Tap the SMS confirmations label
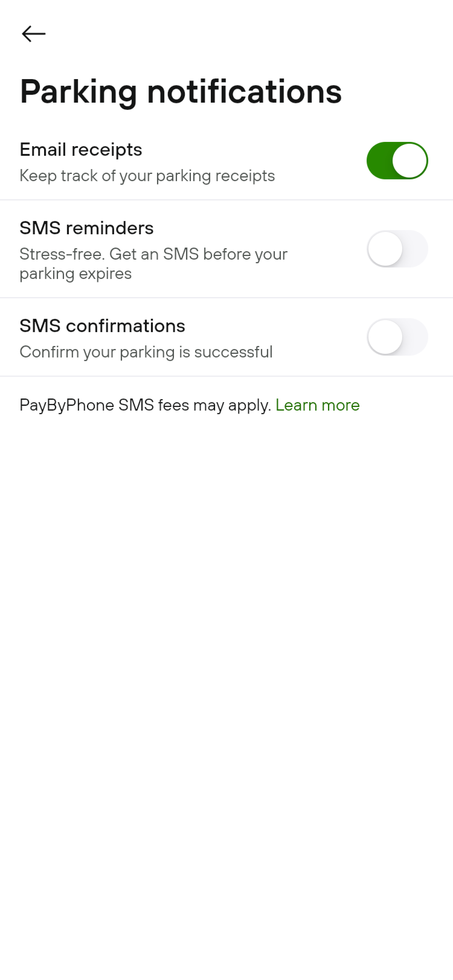 102,326
